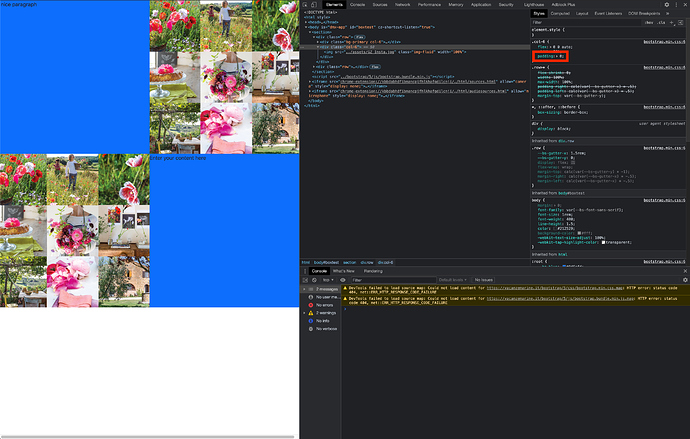Focus the Styles filter input
Screen dimensions: 690x439
(586, 22)
